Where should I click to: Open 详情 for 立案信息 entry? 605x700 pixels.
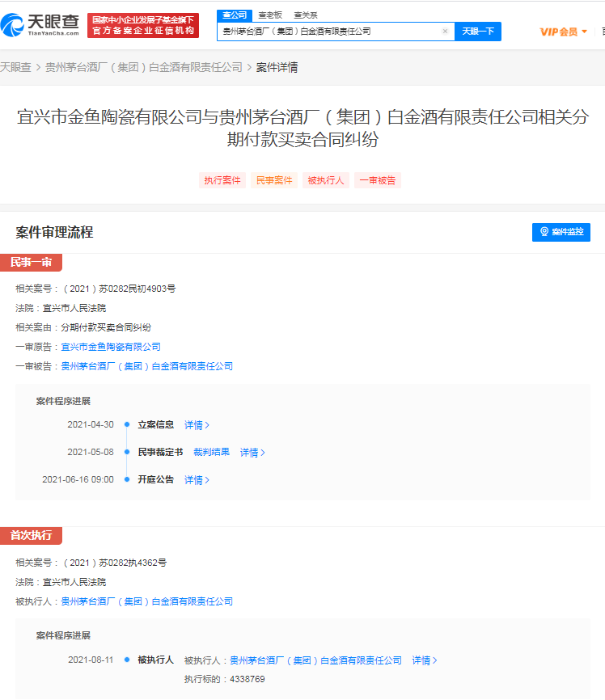tap(197, 425)
